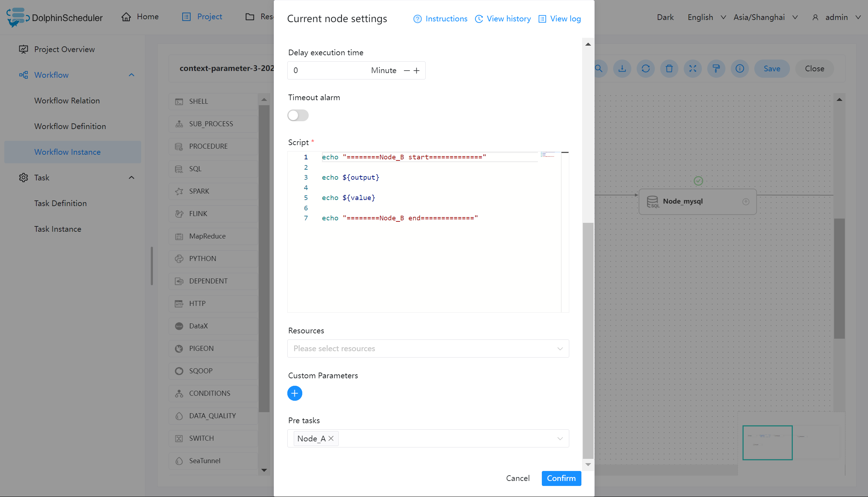Image resolution: width=868 pixels, height=497 pixels.
Task: Click the Custom Parameters add button
Action: click(x=294, y=393)
